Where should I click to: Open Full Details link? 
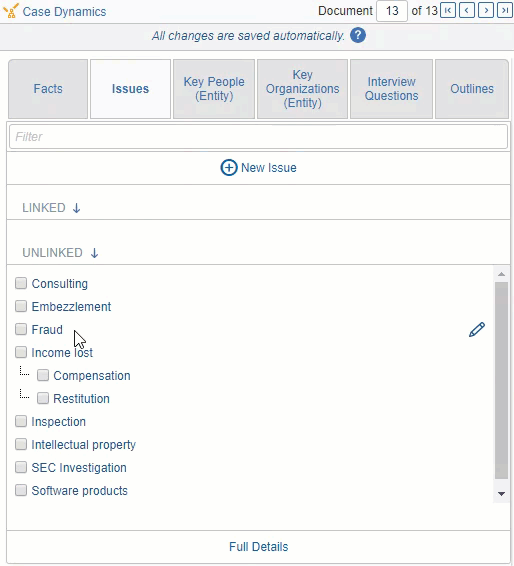coord(258,547)
